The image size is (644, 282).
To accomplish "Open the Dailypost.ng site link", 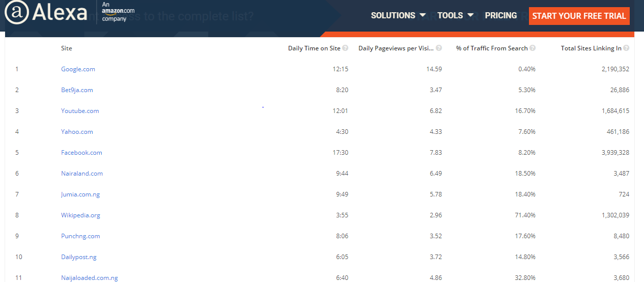I will (79, 257).
